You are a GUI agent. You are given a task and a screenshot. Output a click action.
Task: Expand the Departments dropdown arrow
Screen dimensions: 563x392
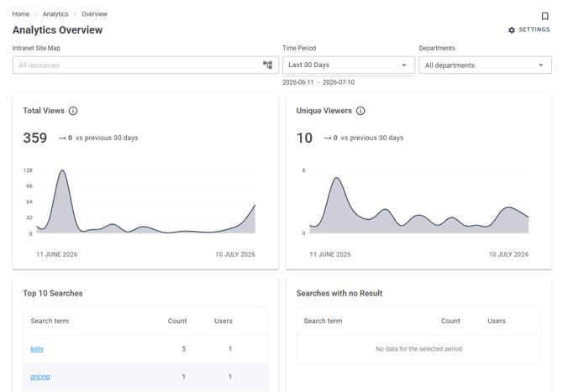click(x=541, y=65)
